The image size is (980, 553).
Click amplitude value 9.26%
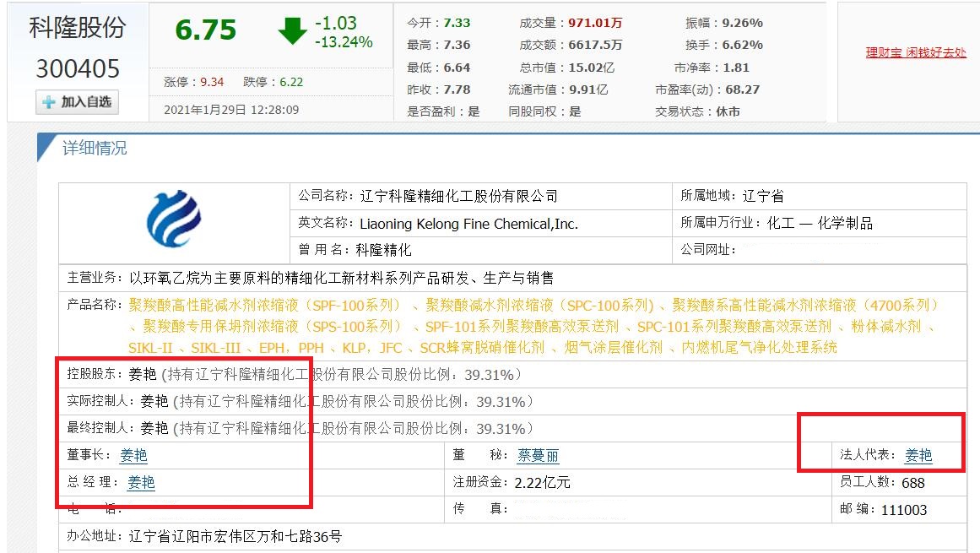click(x=743, y=23)
